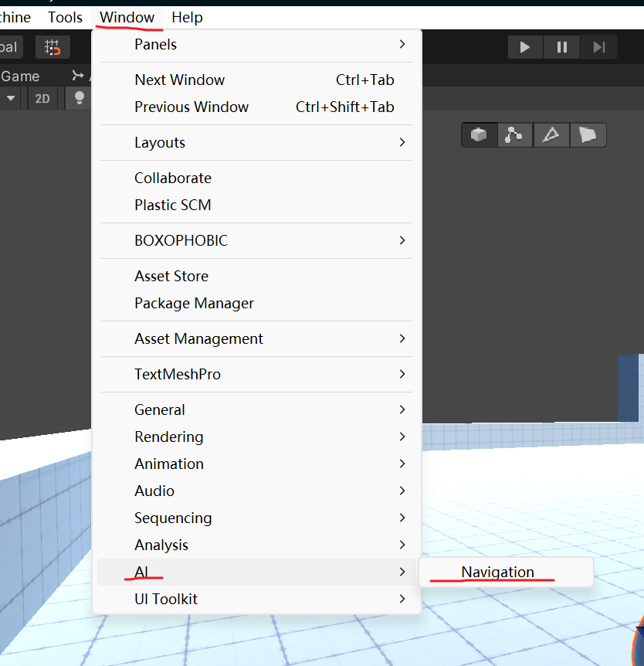Toggle 2D scene view mode
Screen dimensions: 644x666
point(42,98)
